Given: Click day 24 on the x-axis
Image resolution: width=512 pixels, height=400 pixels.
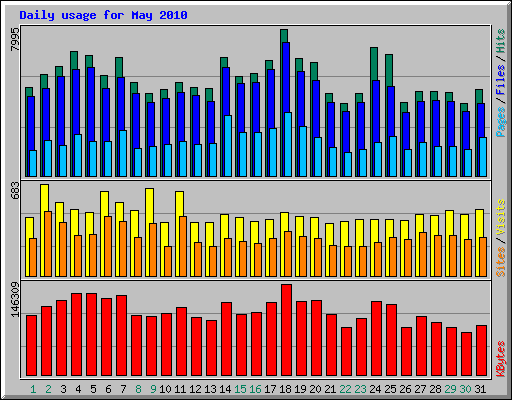Looking at the screenshot, I should 375,389.
